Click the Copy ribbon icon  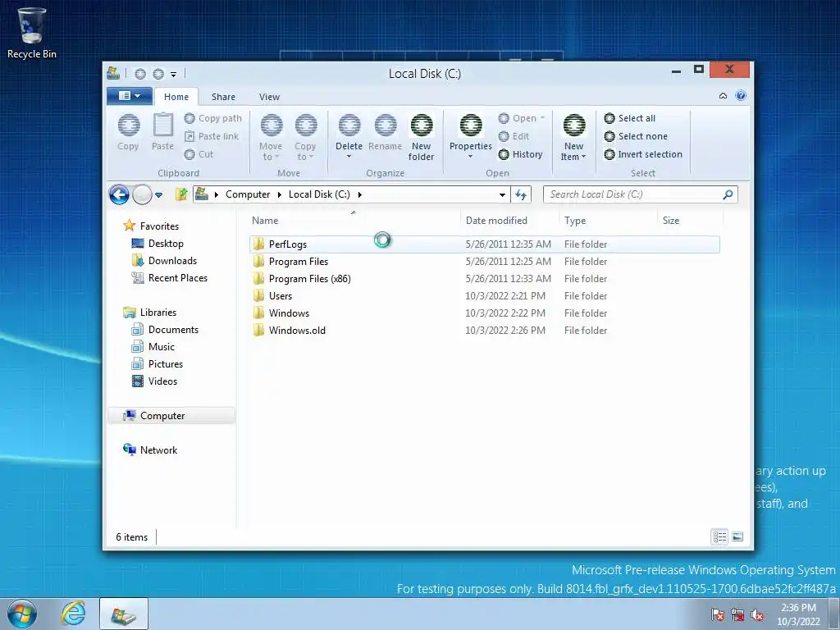click(x=129, y=132)
